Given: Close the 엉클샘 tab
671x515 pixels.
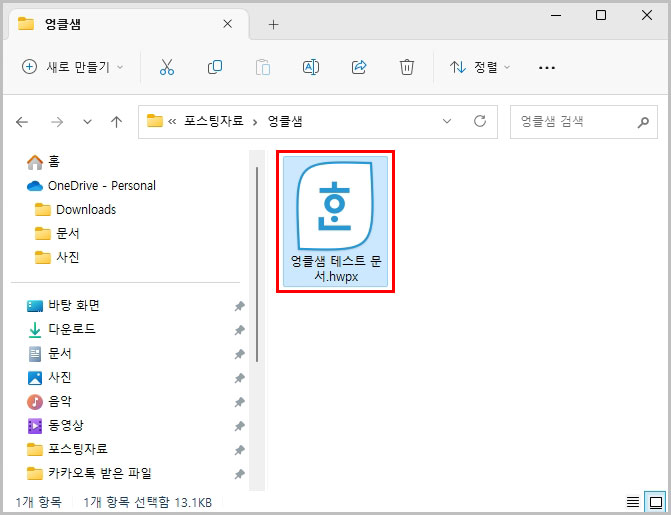Looking at the screenshot, I should (x=228, y=24).
